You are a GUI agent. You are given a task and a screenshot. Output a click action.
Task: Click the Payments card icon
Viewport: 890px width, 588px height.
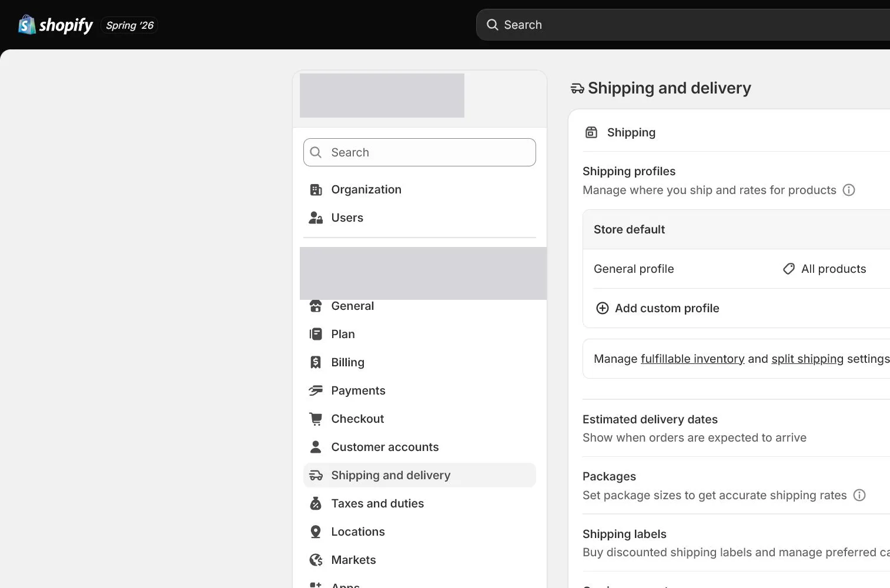pyautogui.click(x=316, y=390)
